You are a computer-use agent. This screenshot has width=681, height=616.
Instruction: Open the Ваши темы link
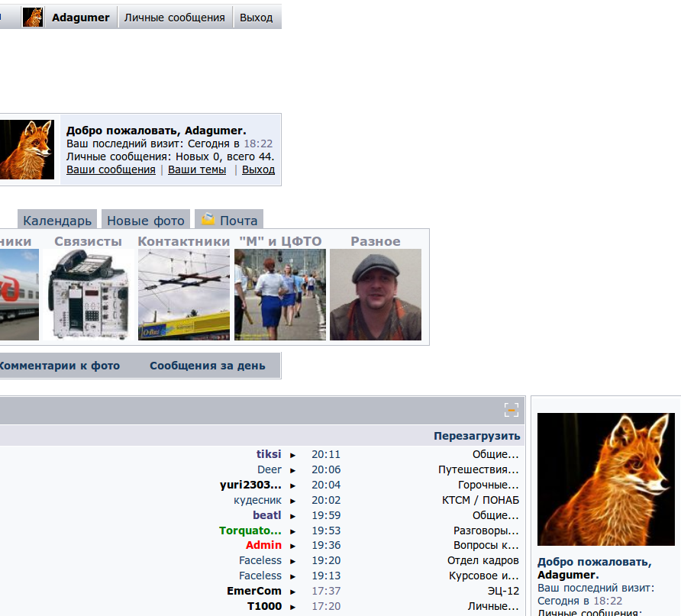click(197, 169)
